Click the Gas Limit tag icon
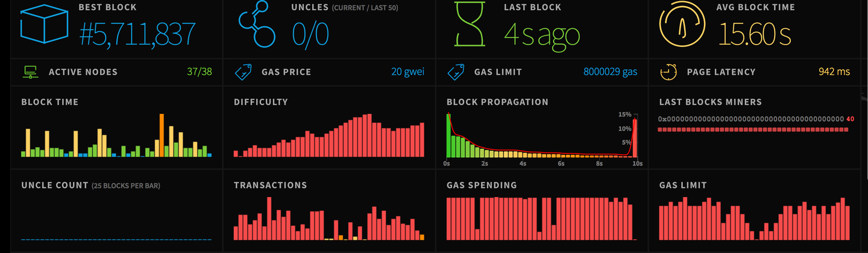 [x=455, y=73]
